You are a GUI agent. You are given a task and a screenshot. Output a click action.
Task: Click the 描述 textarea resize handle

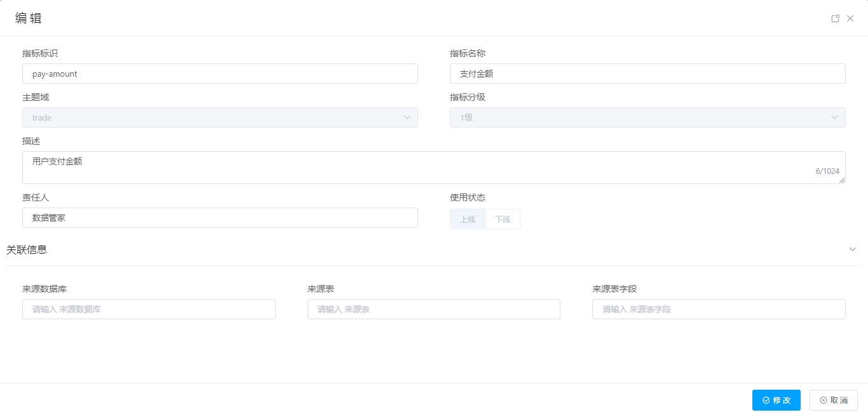click(842, 181)
